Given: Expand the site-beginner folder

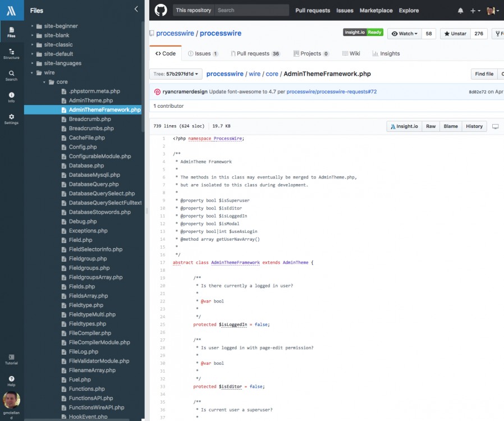Looking at the screenshot, I should (x=33, y=26).
